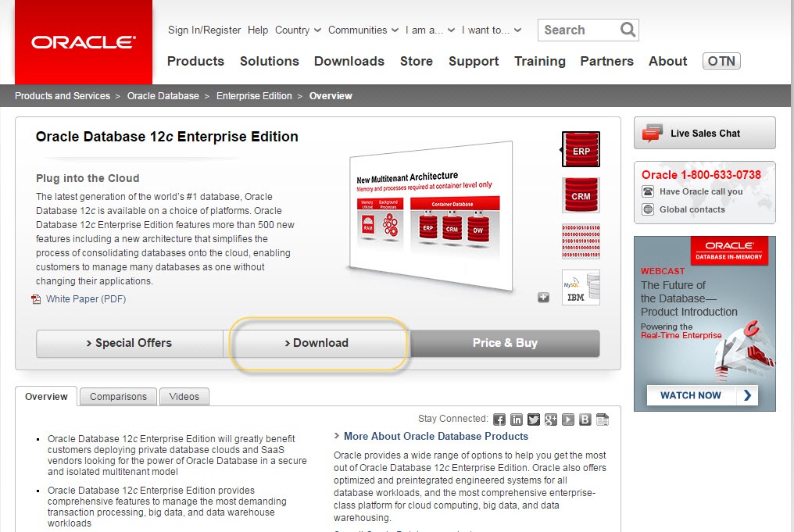This screenshot has height=532, width=794.
Task: Click the PDF icon beside White Paper
Action: 36,299
